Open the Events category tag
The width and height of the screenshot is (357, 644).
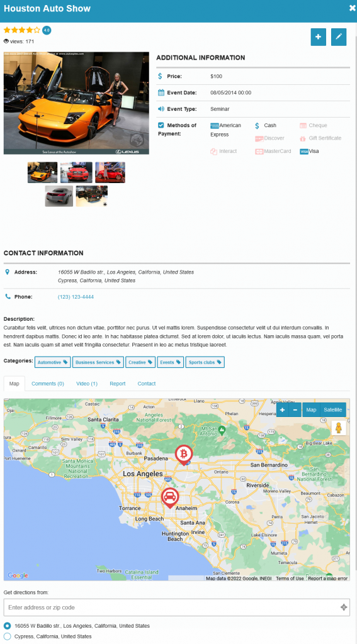170,362
